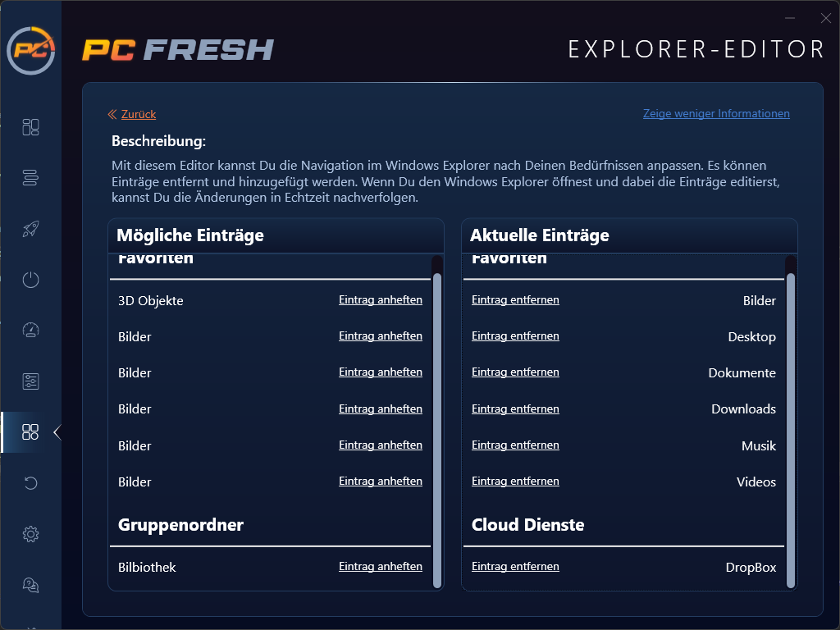Viewport: 840px width, 630px height.
Task: Select the 'DropBox' entry text
Action: coord(751,568)
